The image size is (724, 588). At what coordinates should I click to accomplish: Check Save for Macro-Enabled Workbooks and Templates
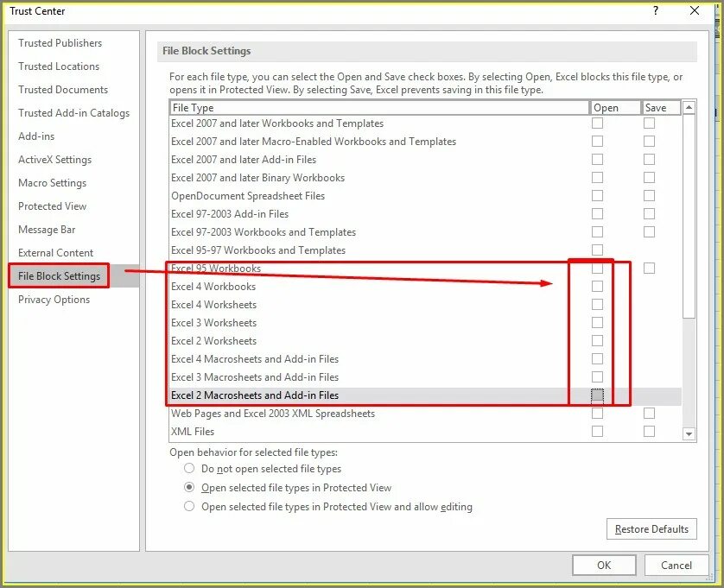pyautogui.click(x=649, y=142)
